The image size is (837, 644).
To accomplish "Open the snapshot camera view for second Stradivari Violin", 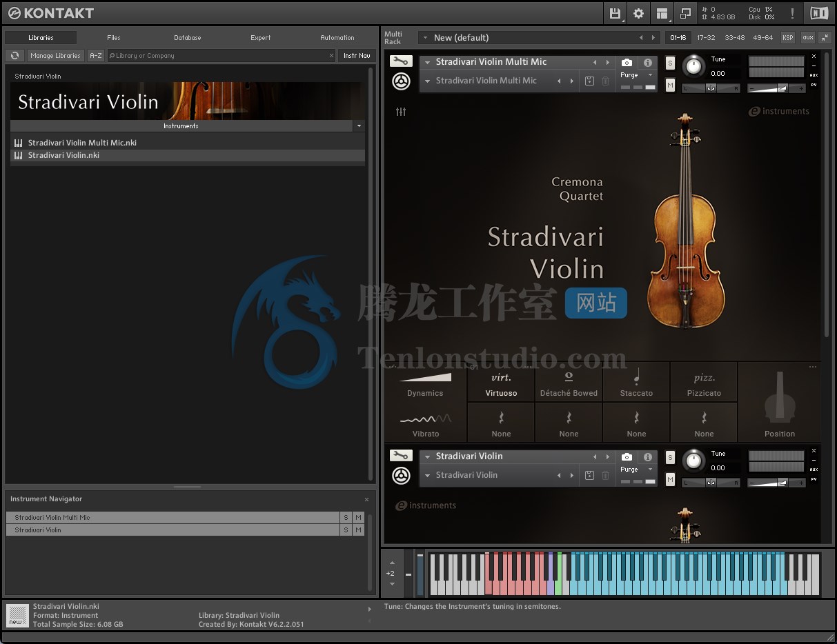I will tap(627, 456).
